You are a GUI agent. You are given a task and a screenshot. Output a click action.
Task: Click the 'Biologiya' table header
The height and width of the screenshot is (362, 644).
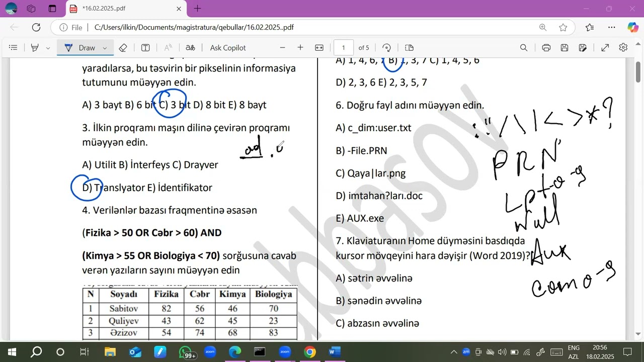[x=273, y=294]
